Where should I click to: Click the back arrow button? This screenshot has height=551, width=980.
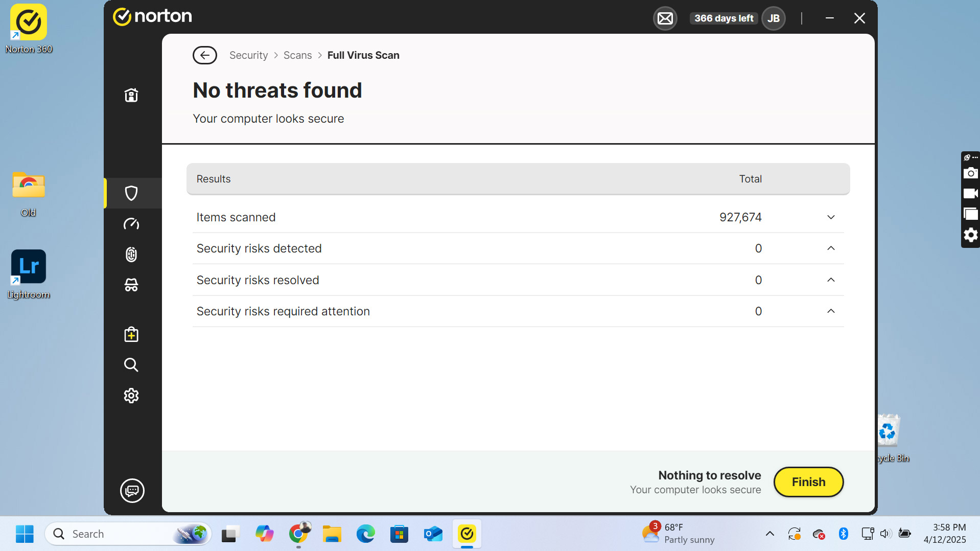pos(205,55)
